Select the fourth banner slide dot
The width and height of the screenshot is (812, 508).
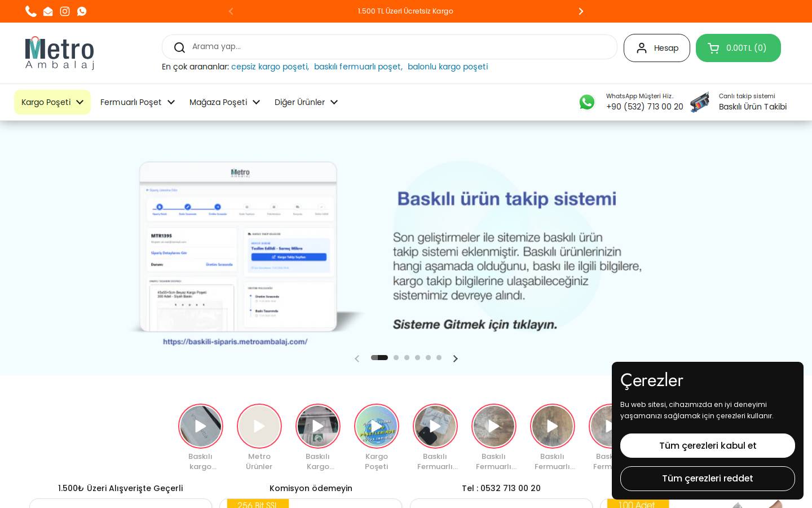click(417, 357)
